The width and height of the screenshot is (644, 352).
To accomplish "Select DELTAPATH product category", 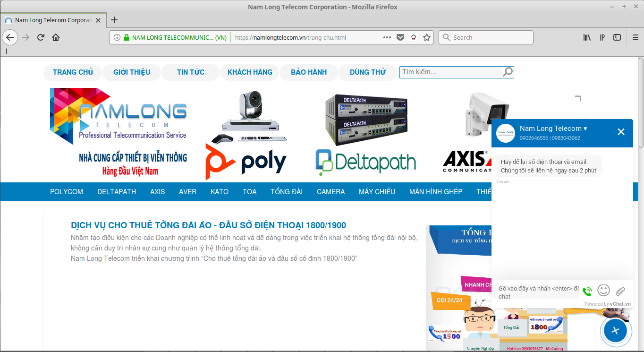I will (x=117, y=192).
